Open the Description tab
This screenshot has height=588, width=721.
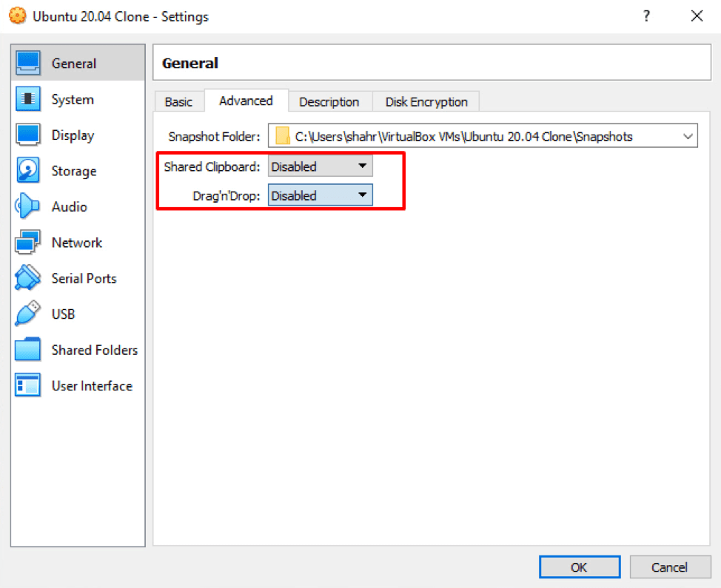(x=329, y=101)
